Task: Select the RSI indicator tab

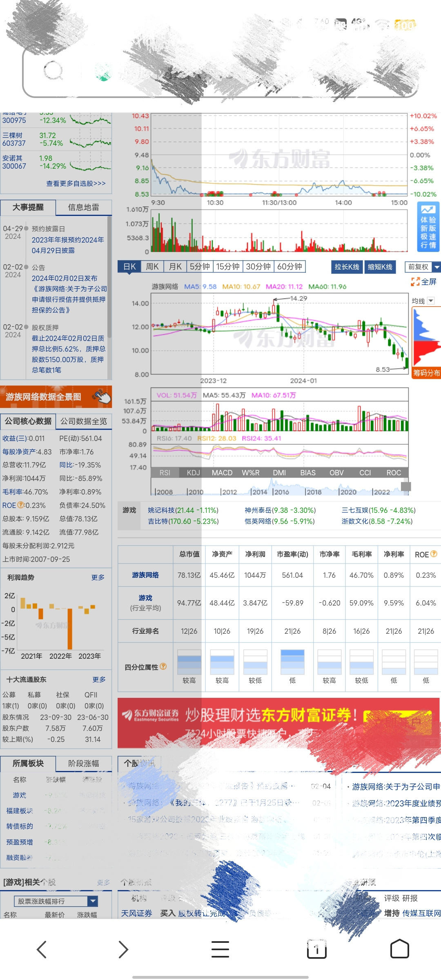Action: point(165,472)
